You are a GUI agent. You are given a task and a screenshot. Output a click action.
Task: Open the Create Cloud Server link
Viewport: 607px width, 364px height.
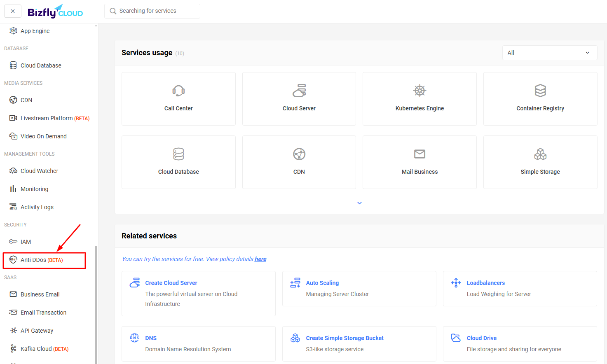tap(171, 283)
